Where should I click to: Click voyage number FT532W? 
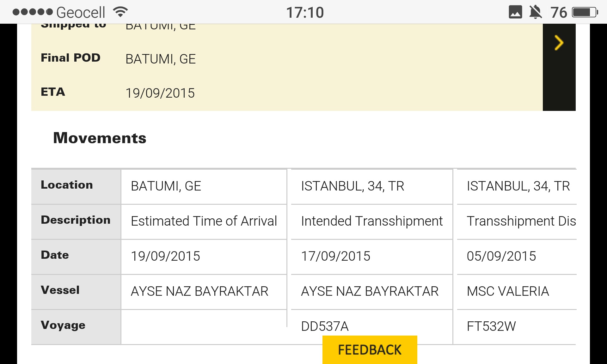pos(491,326)
